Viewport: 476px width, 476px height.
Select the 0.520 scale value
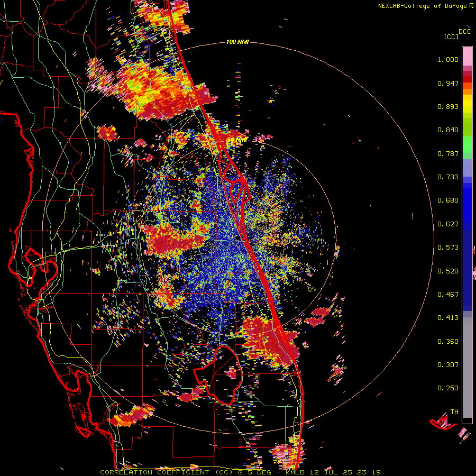448,271
